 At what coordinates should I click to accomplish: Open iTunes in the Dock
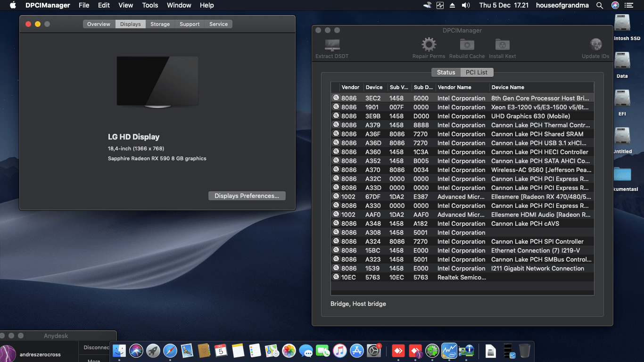(x=339, y=351)
